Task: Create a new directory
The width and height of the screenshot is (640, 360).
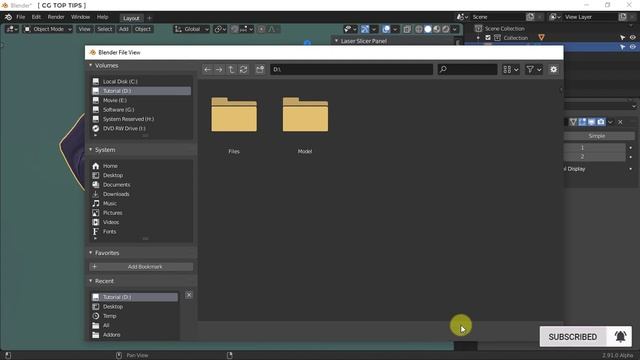Action: tap(260, 70)
